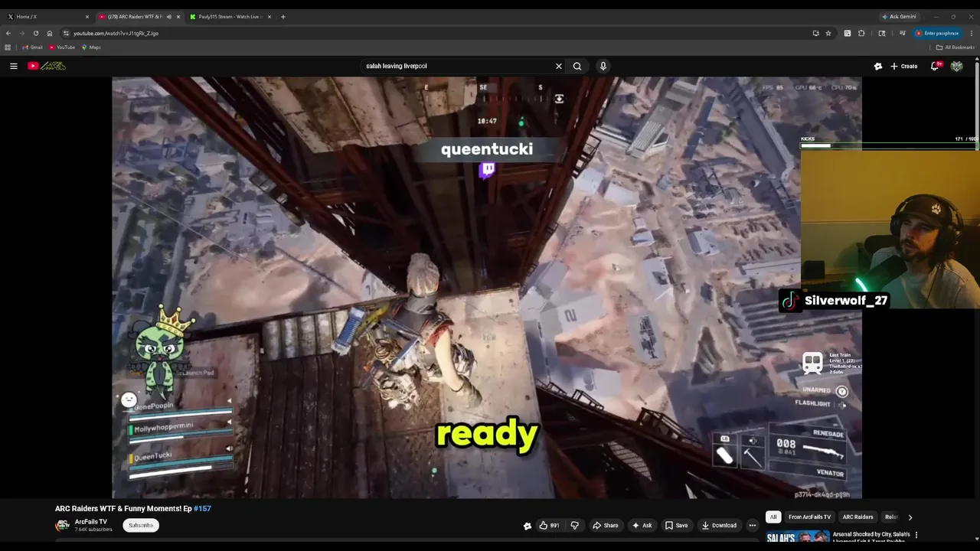Screen dimensions: 980x551
Task: Open the apps grid in bookmarks bar
Action: pyautogui.click(x=8, y=47)
